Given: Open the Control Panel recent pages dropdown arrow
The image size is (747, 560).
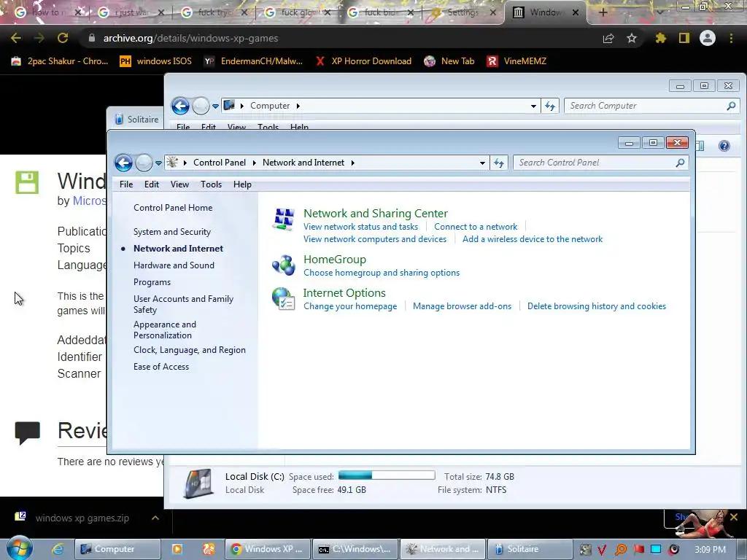Looking at the screenshot, I should [x=158, y=163].
